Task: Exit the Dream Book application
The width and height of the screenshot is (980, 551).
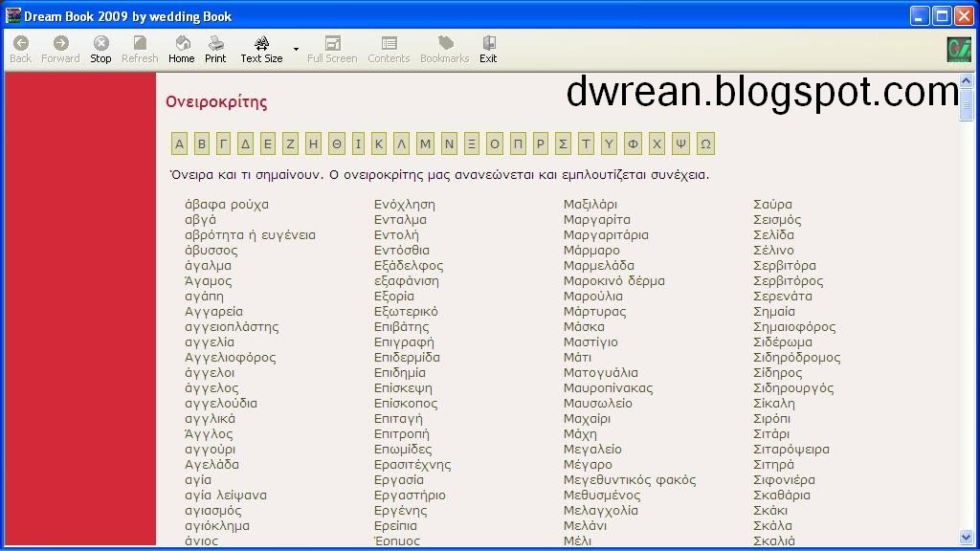Action: [x=488, y=45]
